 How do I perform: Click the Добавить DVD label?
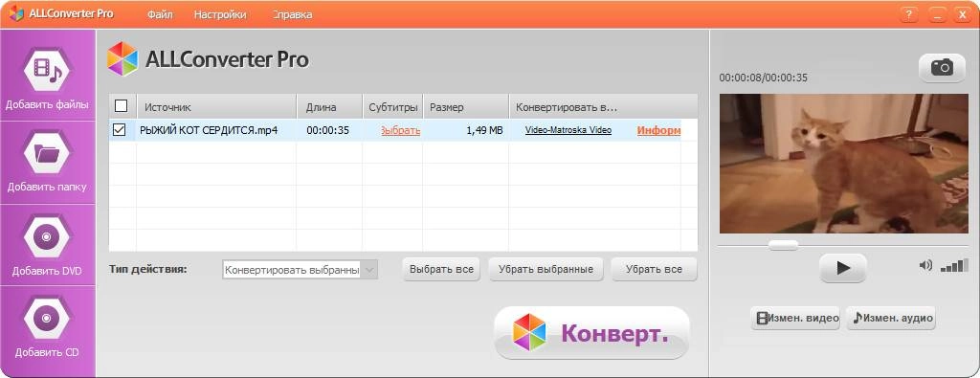(48, 271)
